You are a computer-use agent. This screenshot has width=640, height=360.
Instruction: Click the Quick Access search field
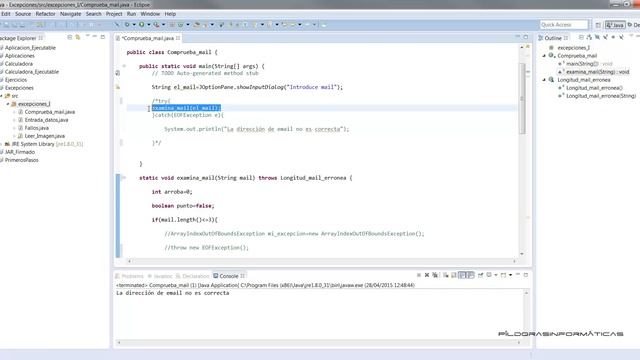564,25
